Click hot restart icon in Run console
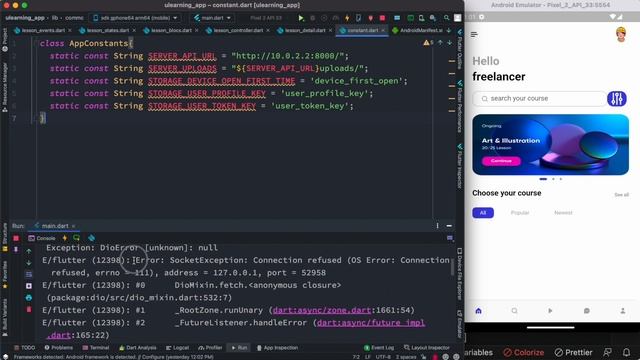This screenshot has width=640, height=360. pos(76,238)
